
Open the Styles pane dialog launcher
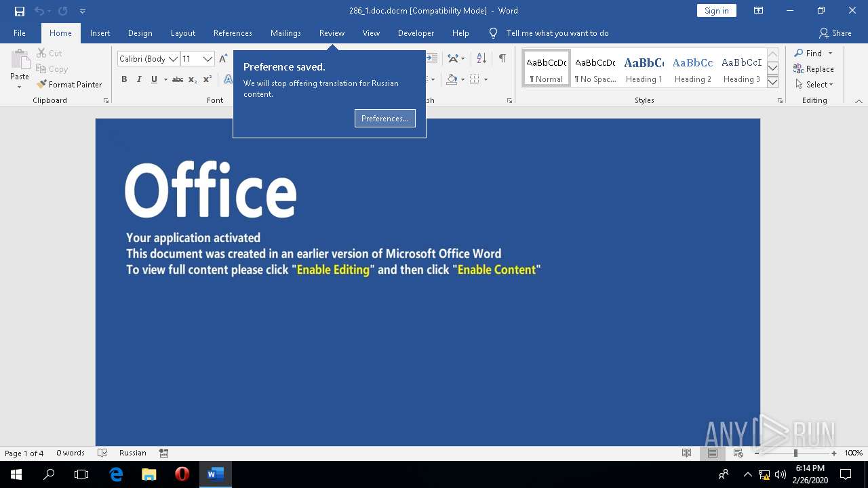[x=780, y=101]
